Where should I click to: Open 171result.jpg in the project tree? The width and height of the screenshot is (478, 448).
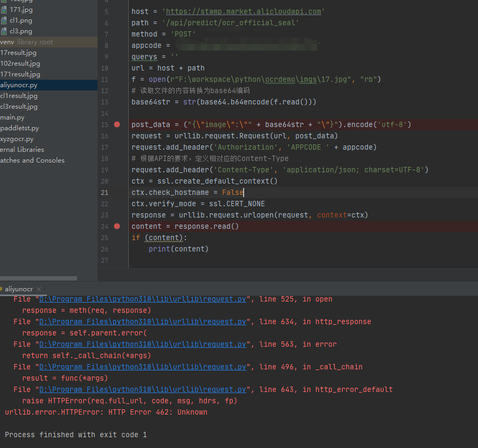pos(20,74)
